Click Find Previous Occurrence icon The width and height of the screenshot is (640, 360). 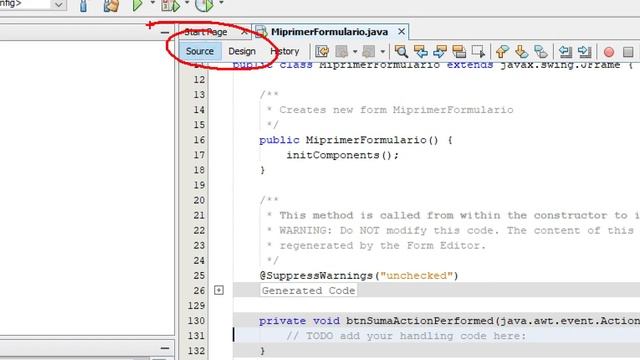pos(421,51)
